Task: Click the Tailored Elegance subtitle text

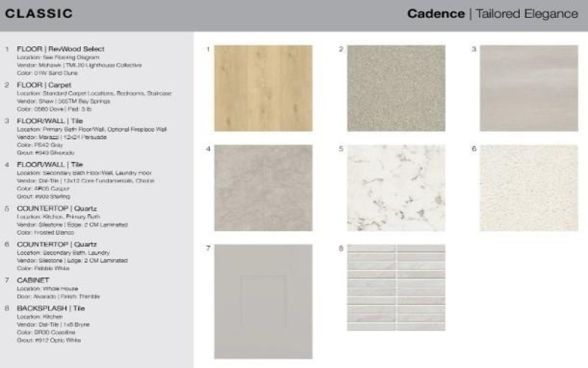Action: (526, 14)
